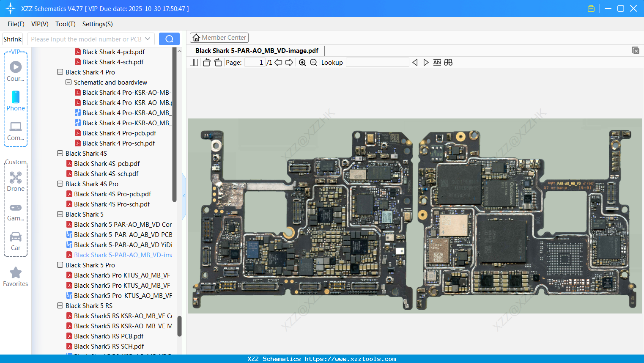This screenshot has height=363, width=644.
Task: Select the Abi text tool
Action: [437, 62]
